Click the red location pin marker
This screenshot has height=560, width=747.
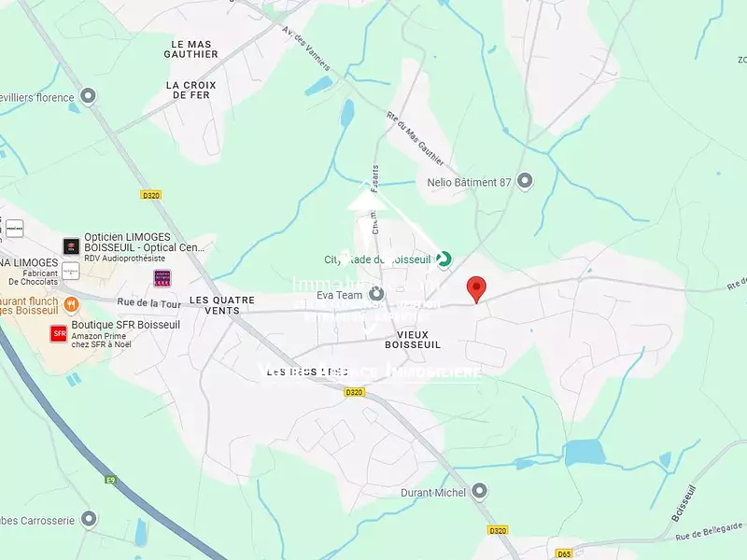coord(476,288)
